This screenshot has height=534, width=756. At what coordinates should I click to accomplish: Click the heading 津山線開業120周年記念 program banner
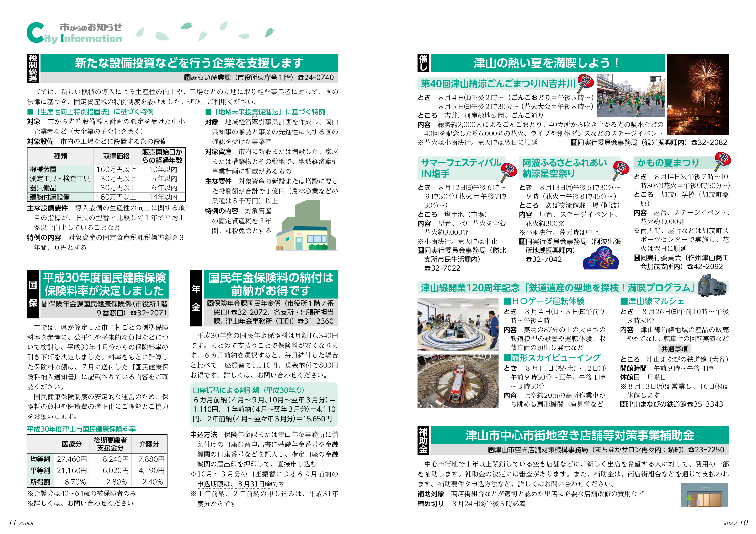557,288
